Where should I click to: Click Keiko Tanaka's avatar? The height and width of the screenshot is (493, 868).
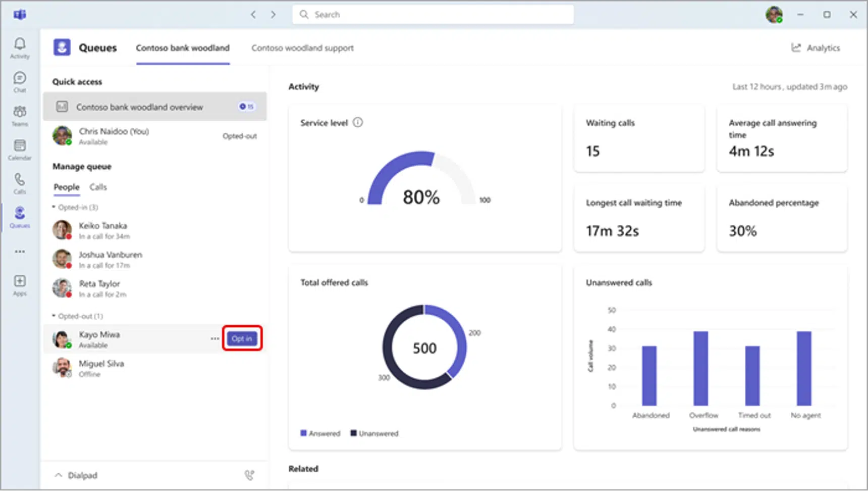click(62, 230)
